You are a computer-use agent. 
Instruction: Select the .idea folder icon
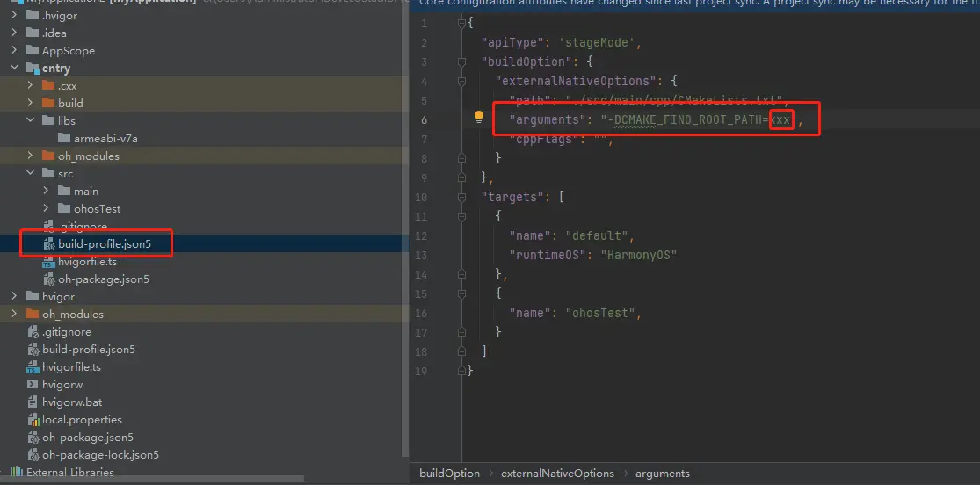[33, 33]
